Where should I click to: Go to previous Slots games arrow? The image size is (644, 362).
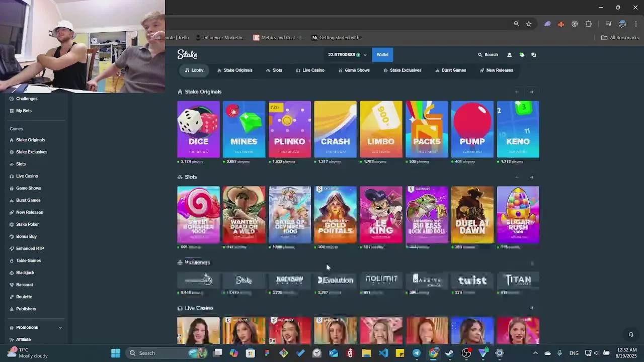(x=517, y=177)
